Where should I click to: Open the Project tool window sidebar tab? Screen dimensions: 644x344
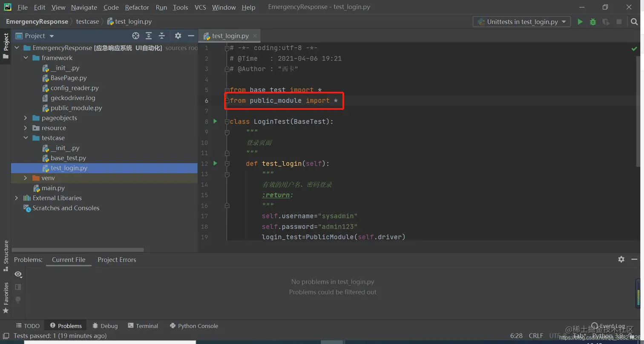[6, 46]
